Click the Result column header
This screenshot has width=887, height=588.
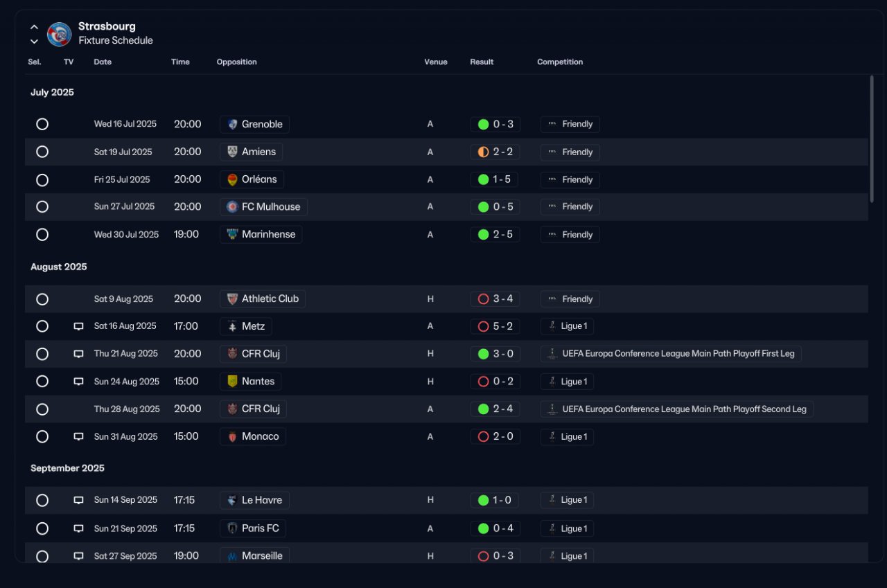(482, 62)
